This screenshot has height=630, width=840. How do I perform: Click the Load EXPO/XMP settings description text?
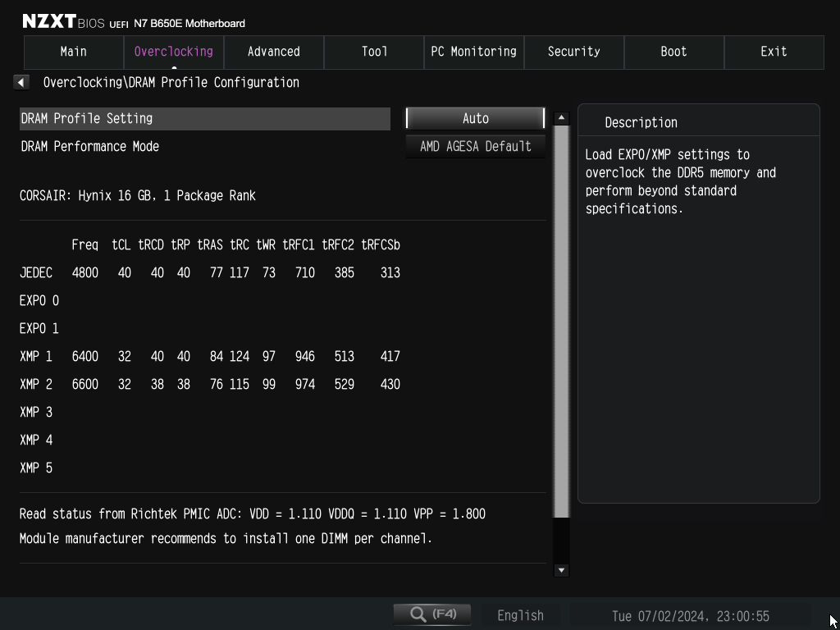[x=680, y=181]
